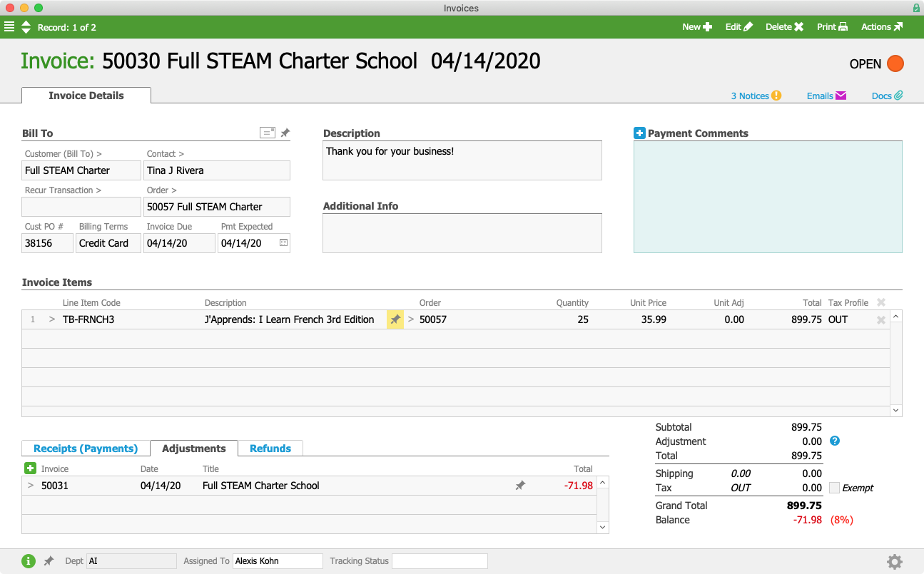Click the green info icon in footer
Viewport: 924px width, 574px height.
(29, 561)
